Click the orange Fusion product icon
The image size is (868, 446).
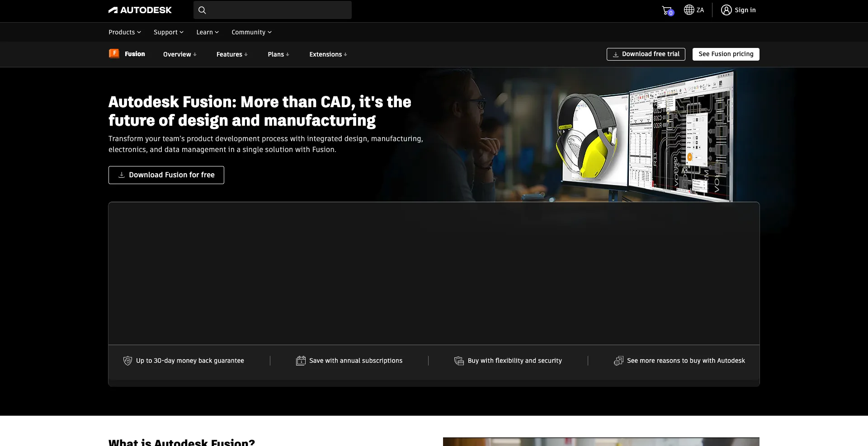coord(114,54)
